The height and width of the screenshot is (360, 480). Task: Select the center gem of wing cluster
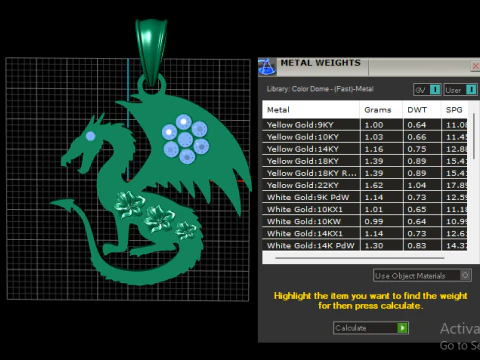click(x=185, y=140)
